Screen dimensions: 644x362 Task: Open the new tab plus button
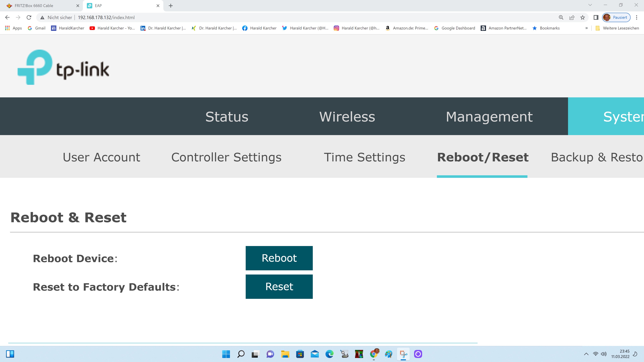point(171,6)
